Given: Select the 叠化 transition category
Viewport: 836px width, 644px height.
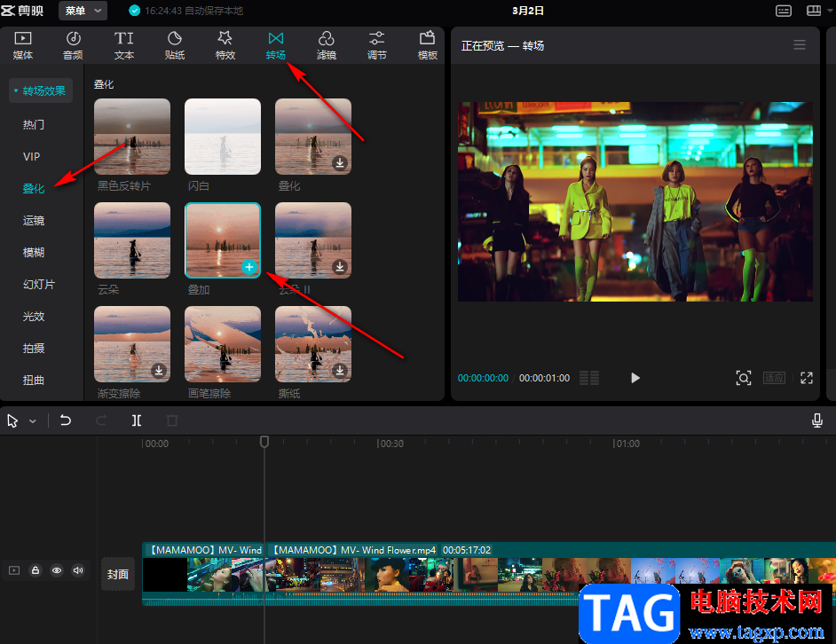Looking at the screenshot, I should click(x=34, y=189).
